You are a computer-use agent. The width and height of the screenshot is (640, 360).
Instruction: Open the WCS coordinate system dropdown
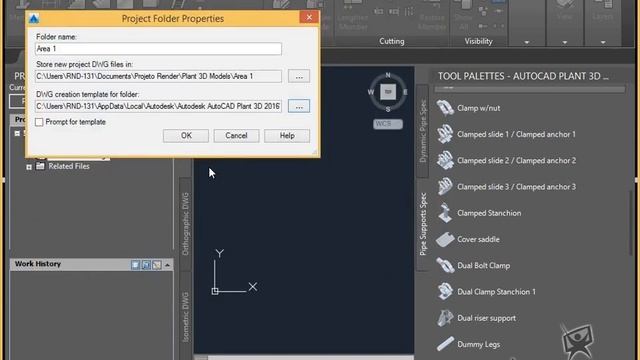(x=388, y=124)
